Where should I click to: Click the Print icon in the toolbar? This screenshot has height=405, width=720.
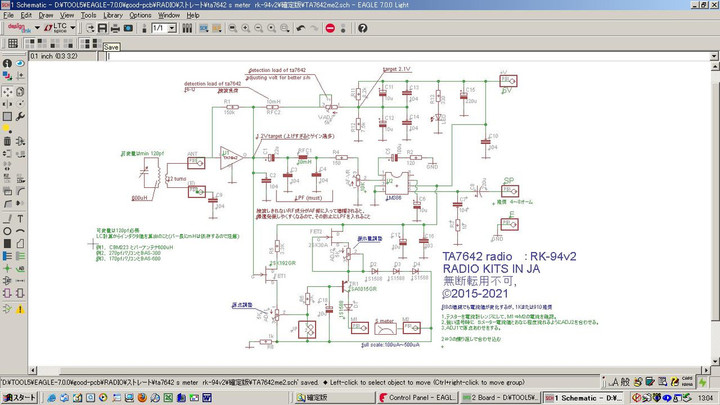pyautogui.click(x=117, y=29)
